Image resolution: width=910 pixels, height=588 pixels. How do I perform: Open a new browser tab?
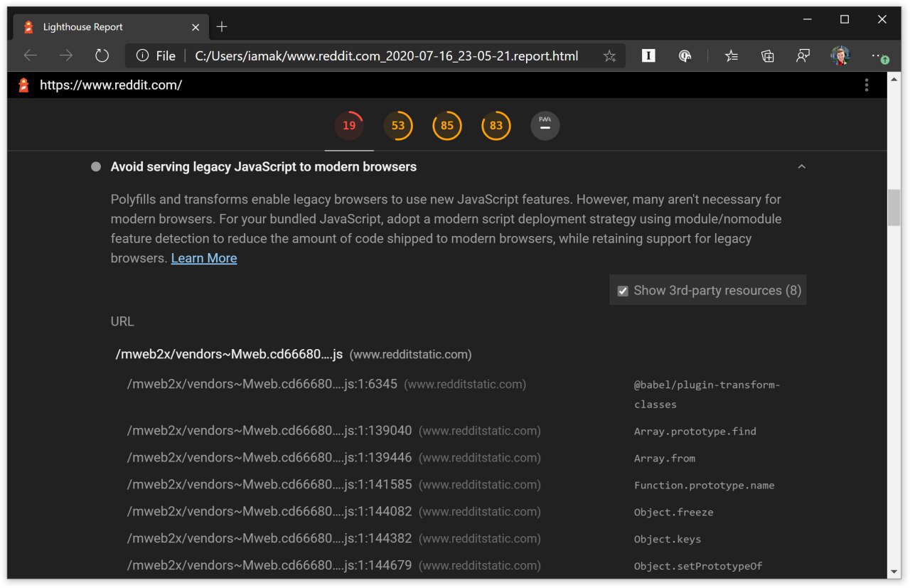pyautogui.click(x=222, y=27)
